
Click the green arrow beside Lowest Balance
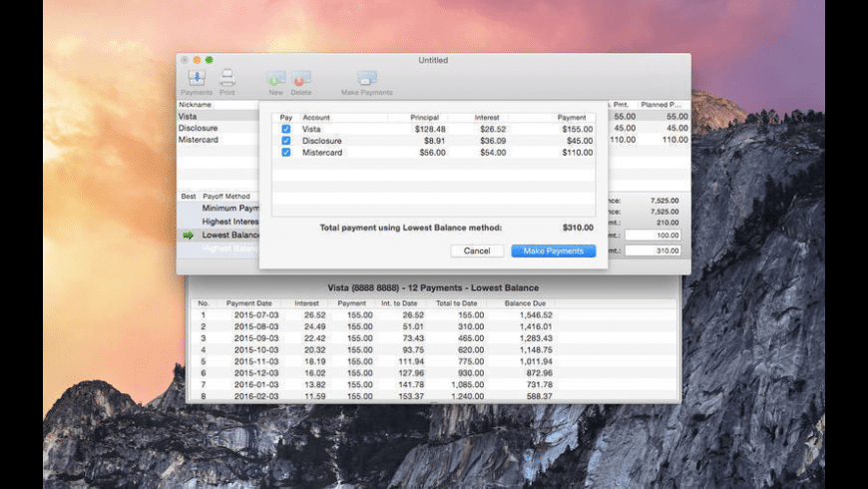188,236
